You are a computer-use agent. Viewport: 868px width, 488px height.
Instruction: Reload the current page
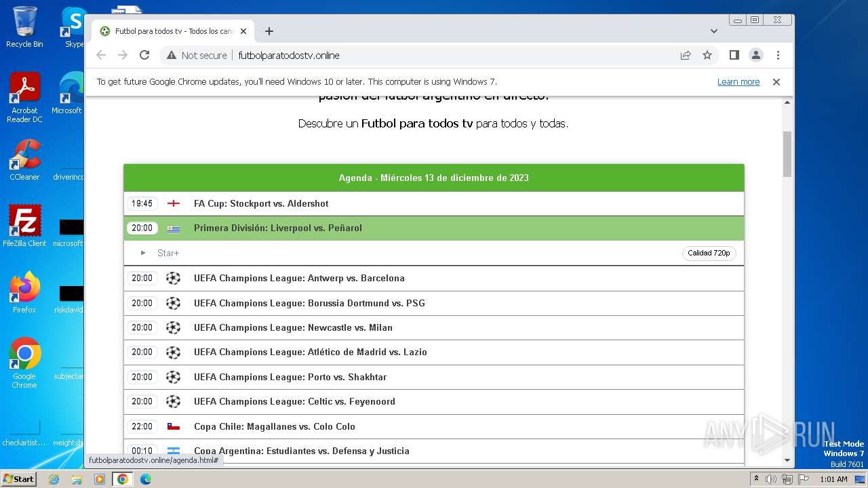click(144, 55)
